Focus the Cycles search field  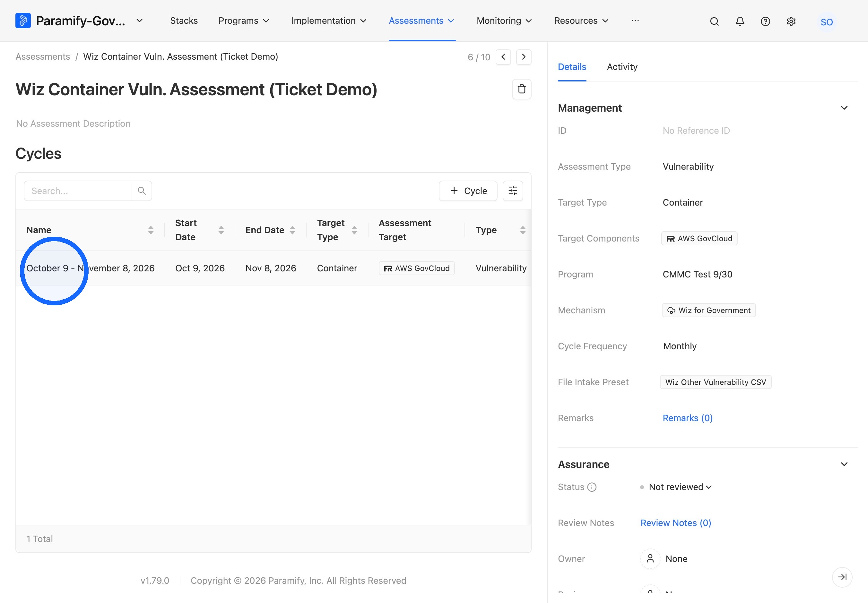tap(78, 191)
